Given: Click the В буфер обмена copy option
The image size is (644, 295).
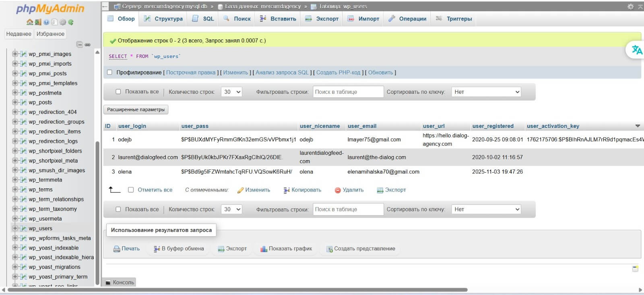Looking at the screenshot, I should [x=179, y=249].
